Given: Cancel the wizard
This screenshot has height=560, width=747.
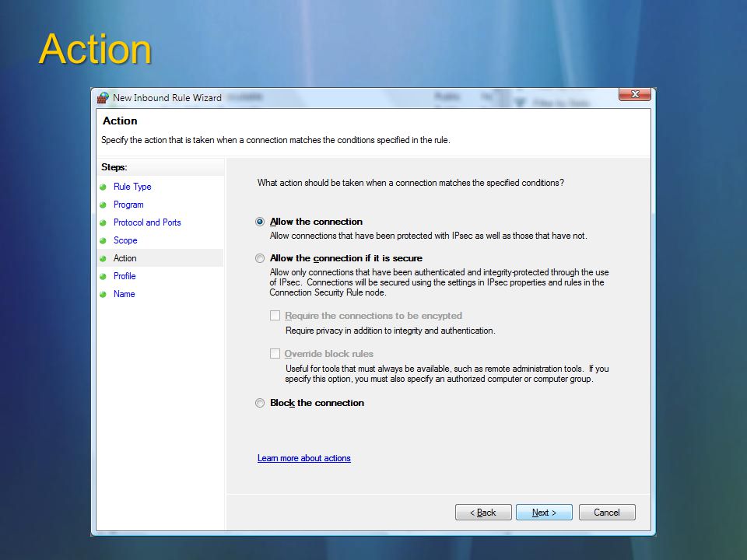Looking at the screenshot, I should click(x=607, y=513).
